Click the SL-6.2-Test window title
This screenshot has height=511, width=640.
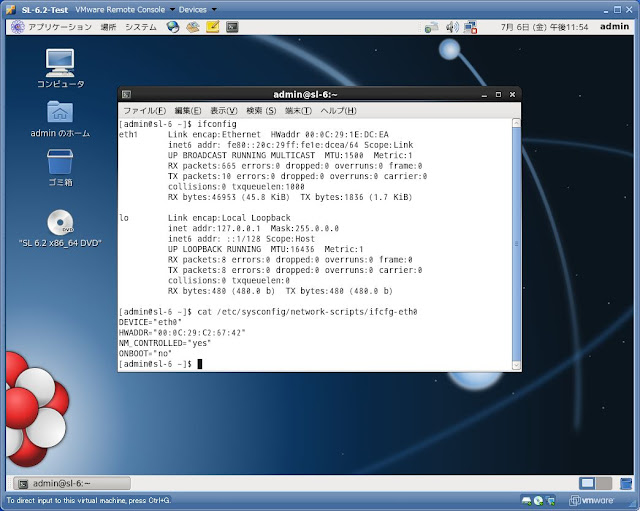coord(45,10)
